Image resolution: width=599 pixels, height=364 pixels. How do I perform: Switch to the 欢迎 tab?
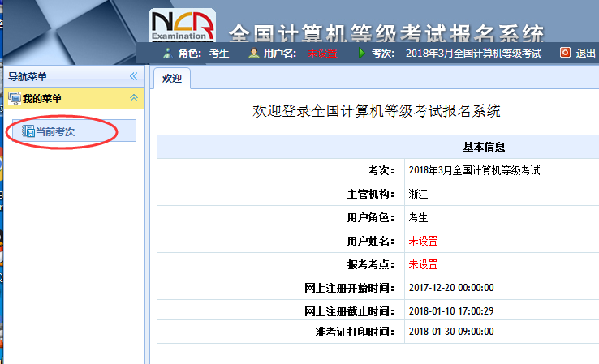172,79
